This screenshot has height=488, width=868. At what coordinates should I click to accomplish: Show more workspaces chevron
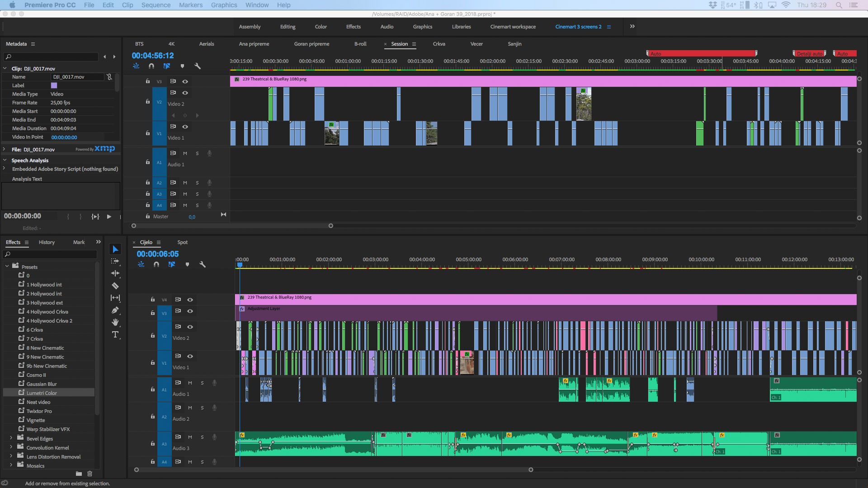pyautogui.click(x=632, y=26)
